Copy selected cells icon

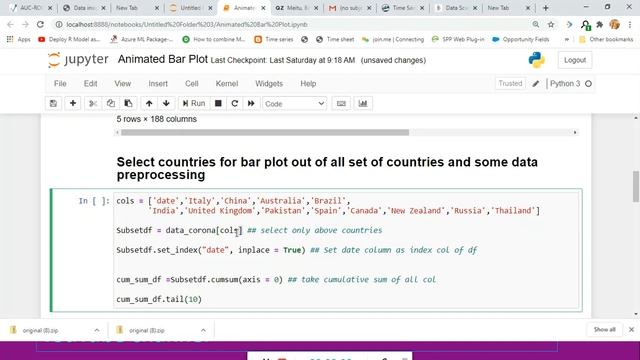(x=111, y=104)
